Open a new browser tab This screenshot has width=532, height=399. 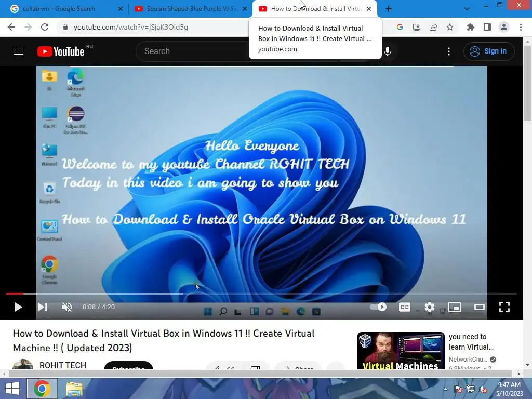pyautogui.click(x=389, y=9)
